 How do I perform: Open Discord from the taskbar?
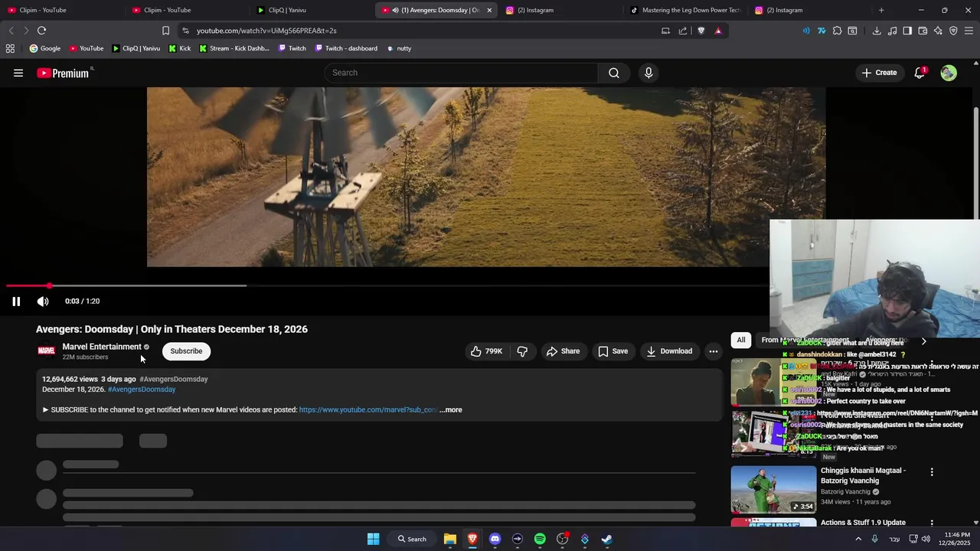coord(495,539)
